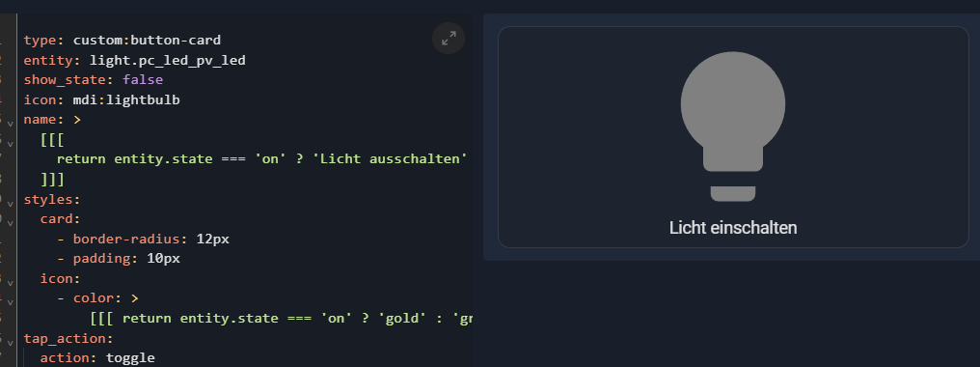980x367 pixels.
Task: Collapse the 'tap_action:' block fold arrow
Action: click(10, 342)
